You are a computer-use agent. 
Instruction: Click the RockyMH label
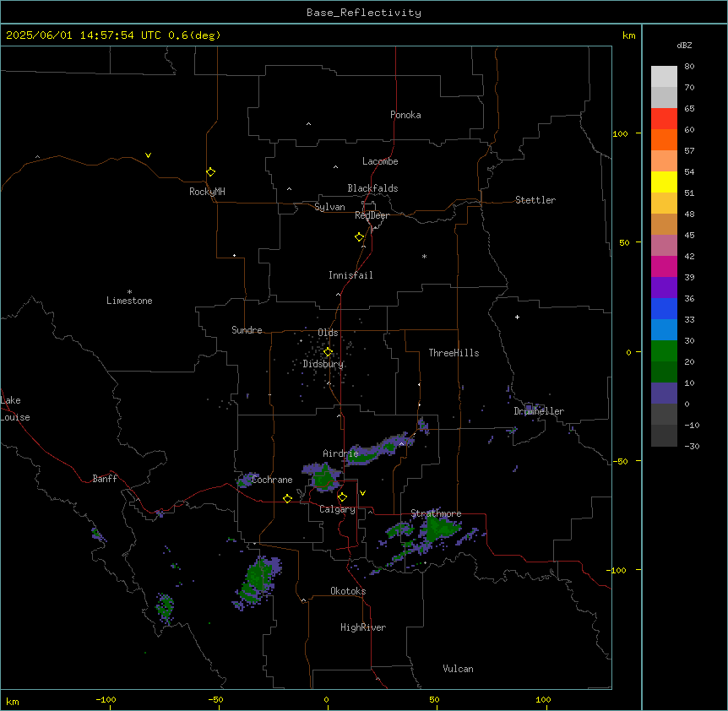tap(207, 192)
